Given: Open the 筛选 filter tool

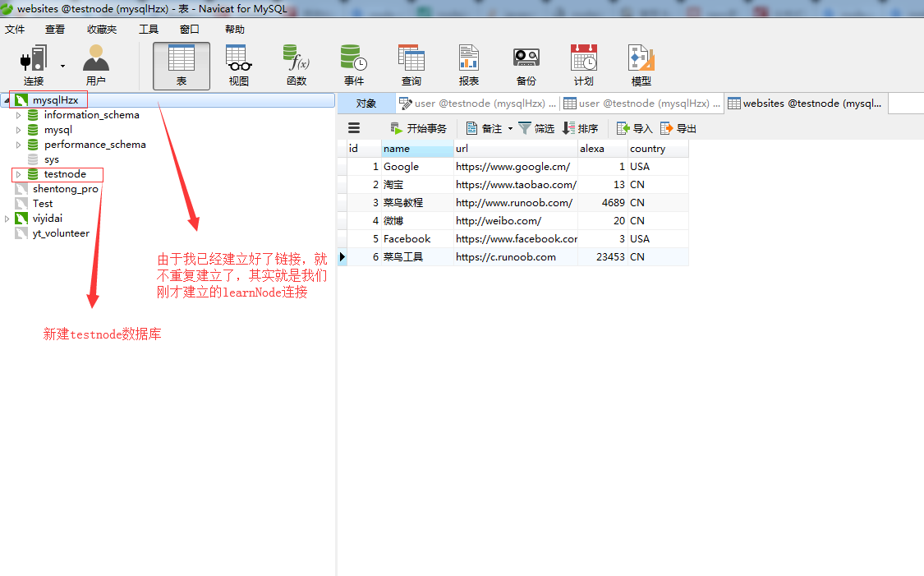Looking at the screenshot, I should (x=536, y=127).
